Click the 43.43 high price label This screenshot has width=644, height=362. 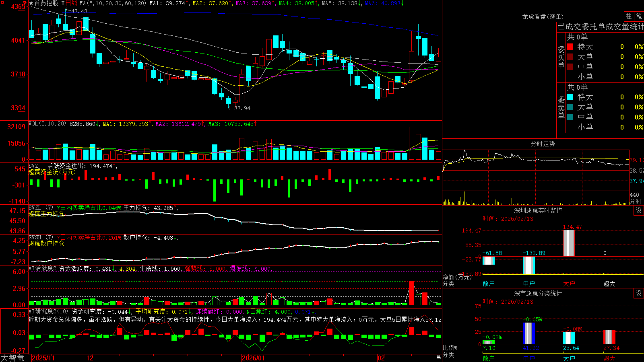pyautogui.click(x=79, y=11)
